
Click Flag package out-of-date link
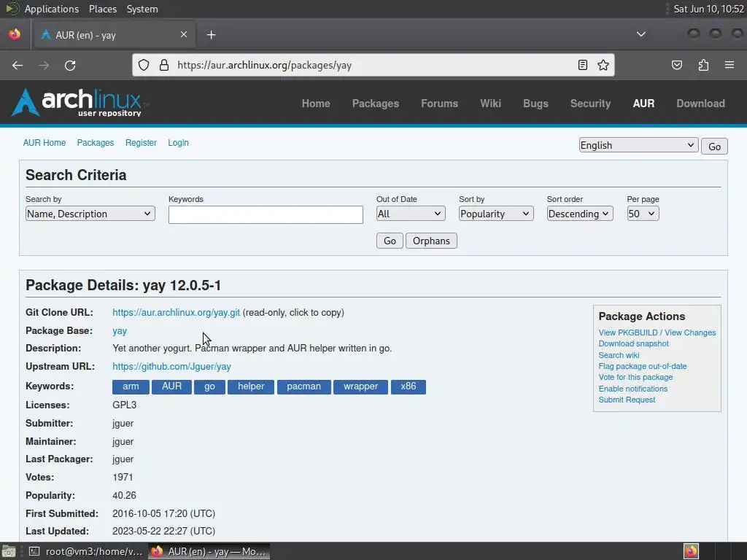pyautogui.click(x=643, y=366)
